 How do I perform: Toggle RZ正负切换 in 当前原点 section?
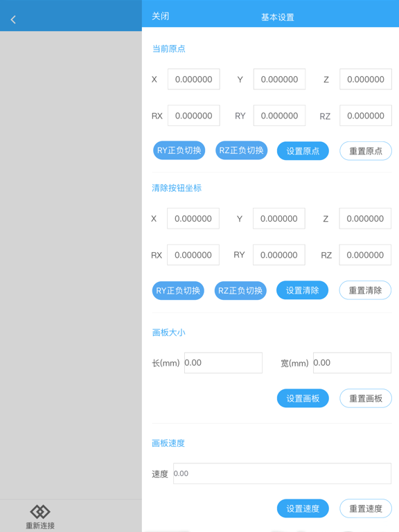[x=241, y=150]
